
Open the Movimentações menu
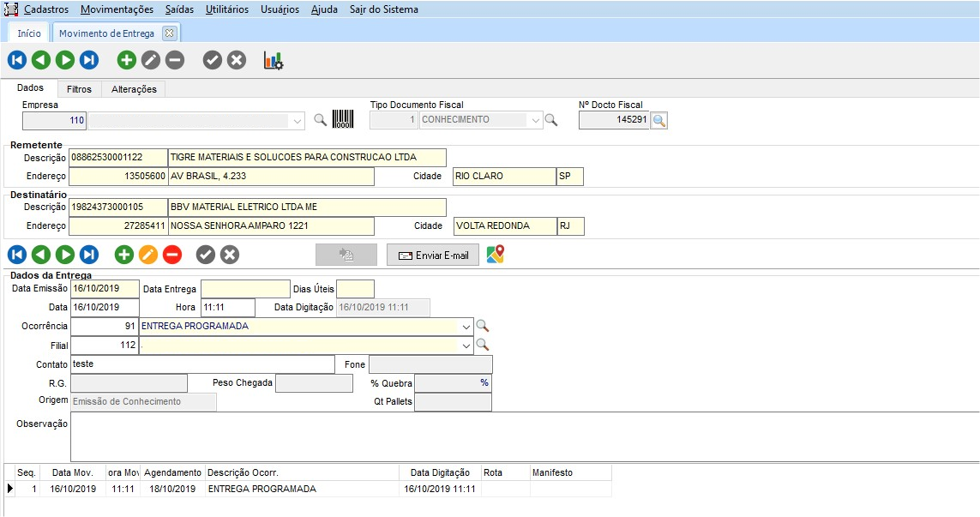point(117,9)
